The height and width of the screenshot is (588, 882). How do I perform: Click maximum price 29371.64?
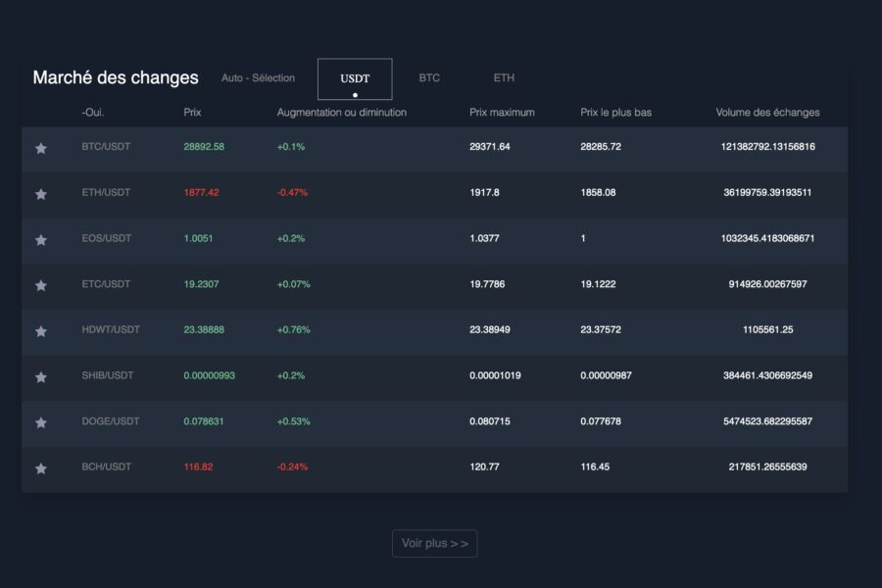[x=490, y=146]
